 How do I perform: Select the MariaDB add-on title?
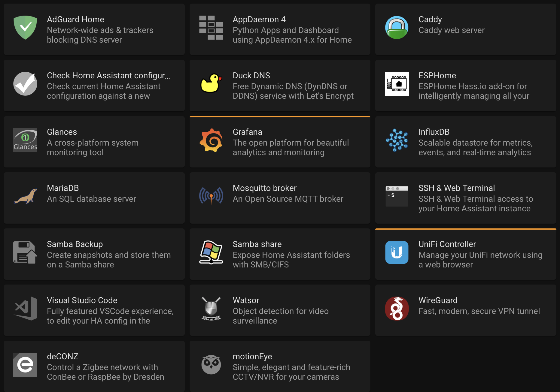(x=63, y=188)
